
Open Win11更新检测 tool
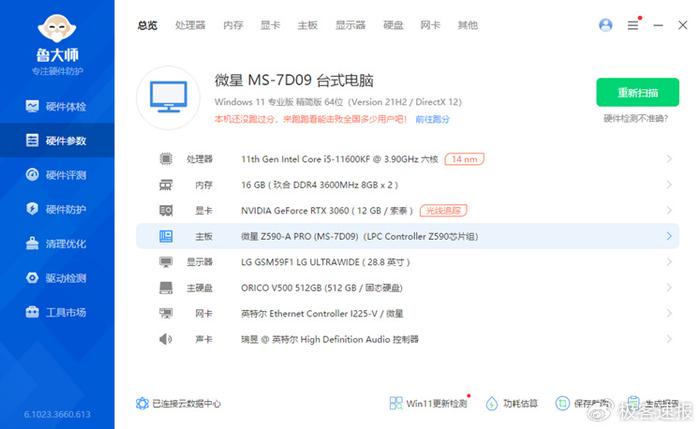(428, 404)
